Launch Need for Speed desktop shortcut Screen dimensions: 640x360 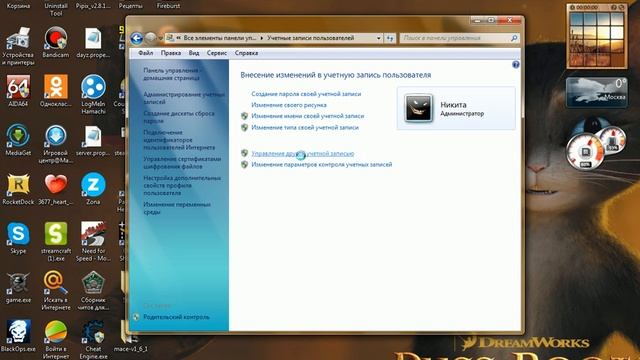93,241
